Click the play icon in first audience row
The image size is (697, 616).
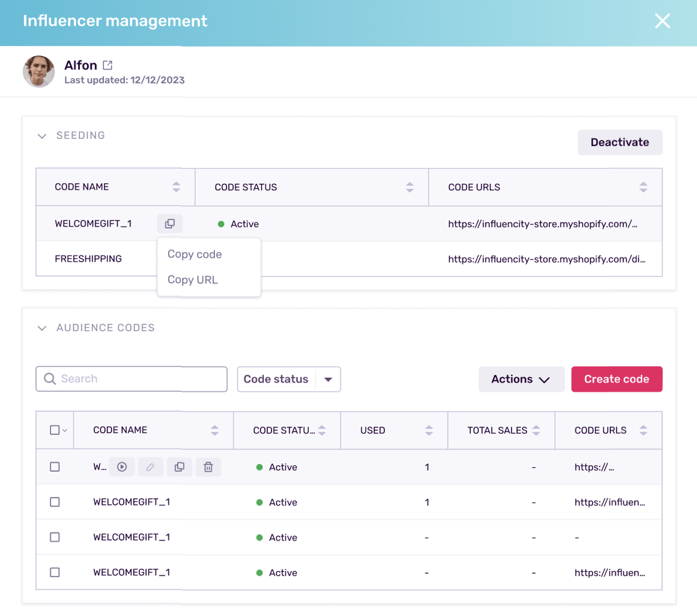[122, 467]
